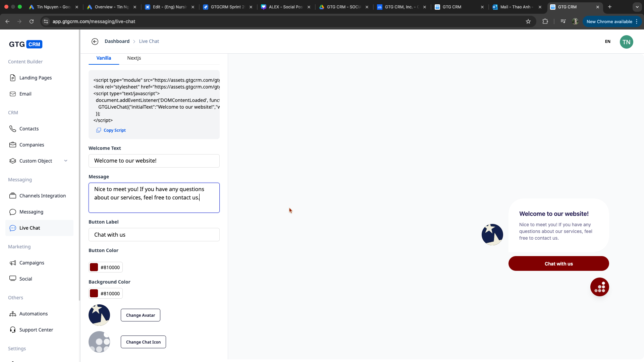
Task: Bookmark this page with the star icon
Action: pyautogui.click(x=528, y=21)
